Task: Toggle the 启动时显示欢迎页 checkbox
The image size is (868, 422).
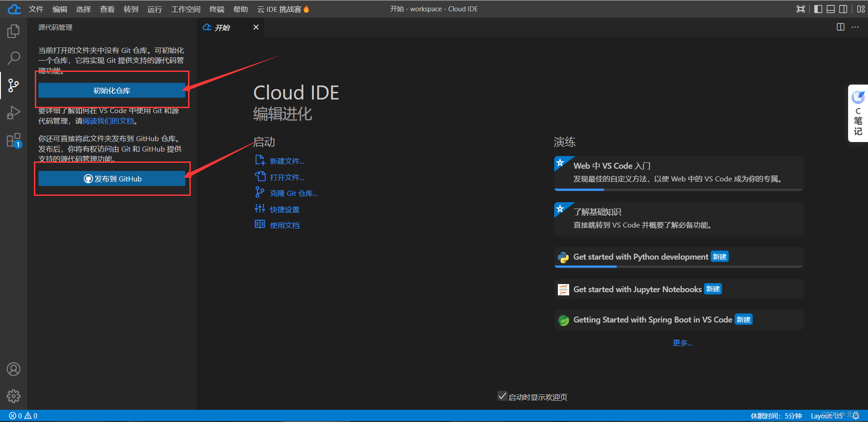Action: tap(502, 396)
